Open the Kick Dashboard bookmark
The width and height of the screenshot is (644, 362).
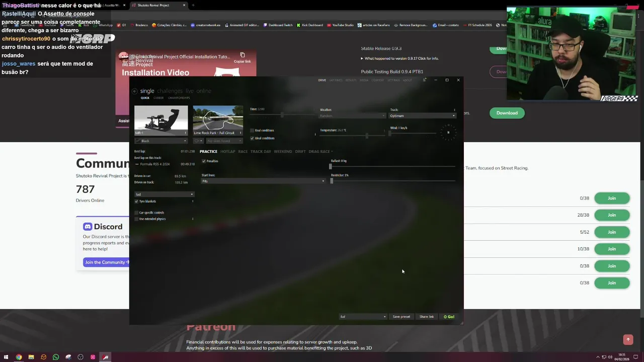[310, 25]
